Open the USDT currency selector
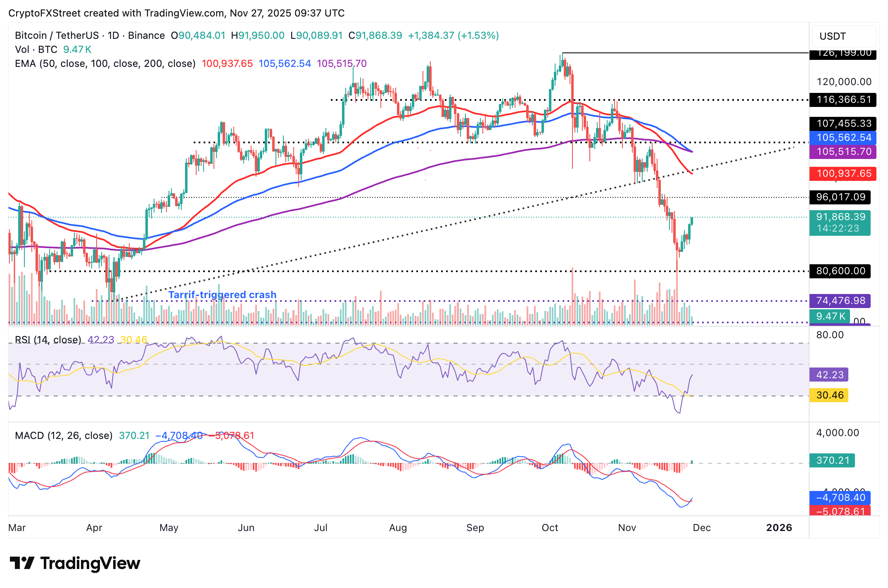 pos(843,36)
